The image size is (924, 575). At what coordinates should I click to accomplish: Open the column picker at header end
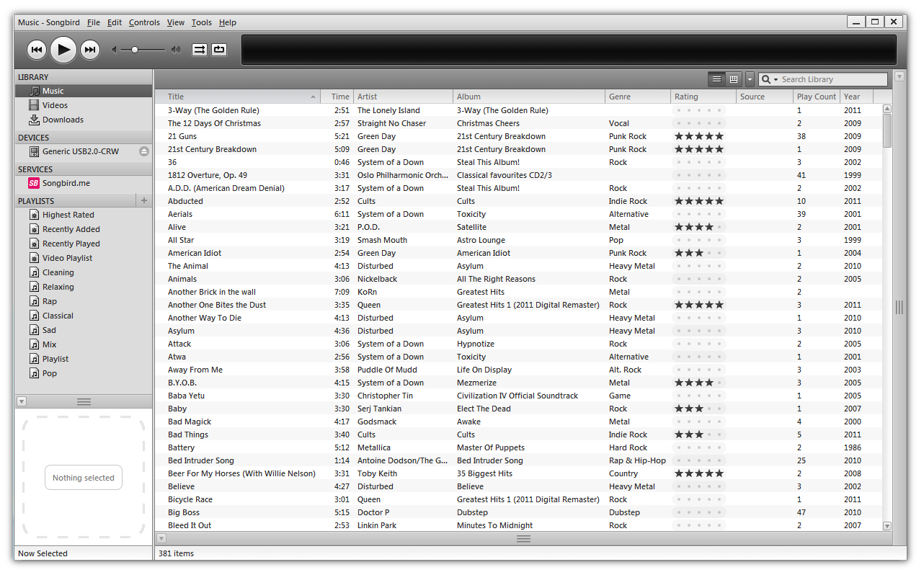click(882, 97)
